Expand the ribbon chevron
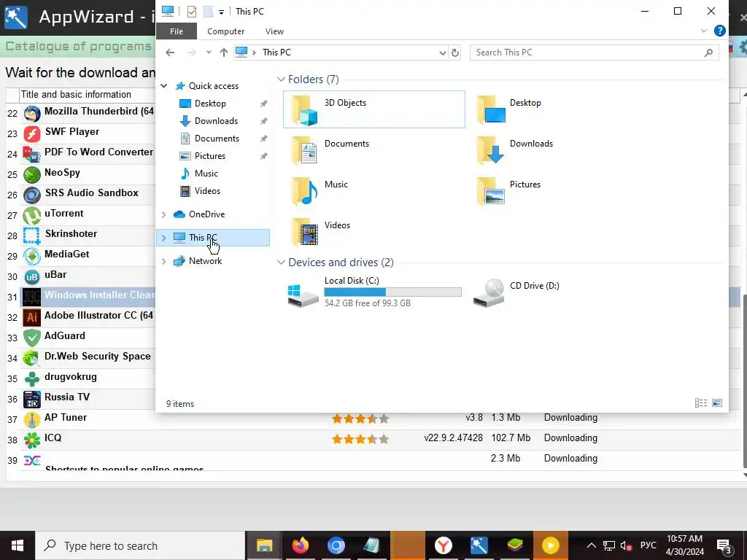 [704, 31]
